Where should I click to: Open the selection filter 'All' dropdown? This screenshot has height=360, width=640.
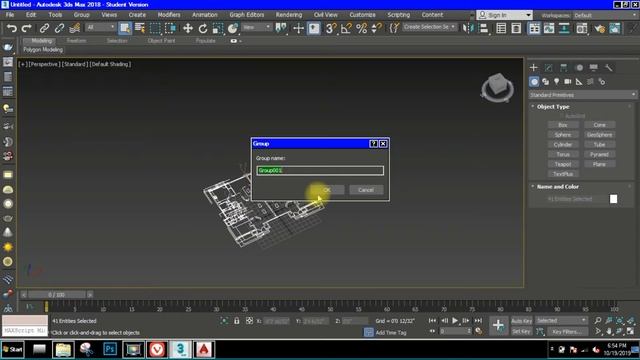100,27
